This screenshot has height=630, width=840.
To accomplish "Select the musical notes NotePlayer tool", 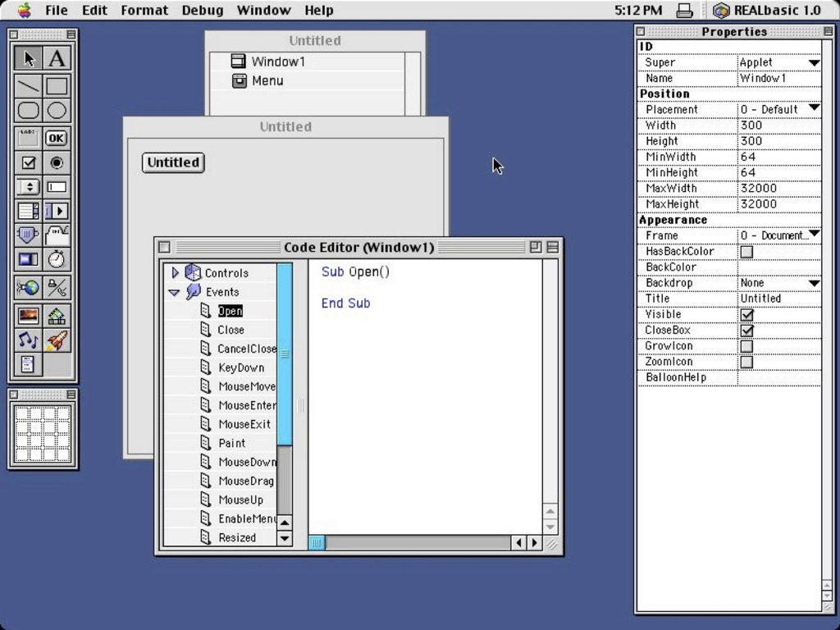I will click(29, 340).
